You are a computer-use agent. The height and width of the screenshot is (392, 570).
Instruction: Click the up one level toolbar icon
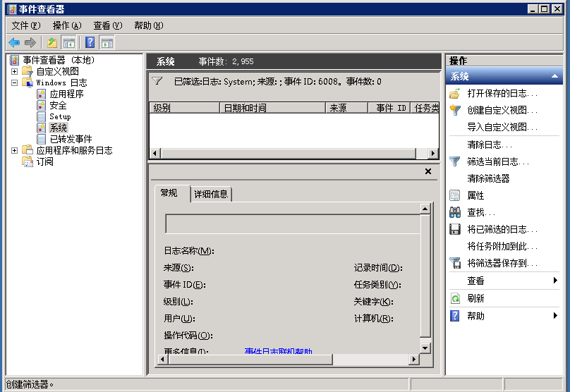coord(52,42)
